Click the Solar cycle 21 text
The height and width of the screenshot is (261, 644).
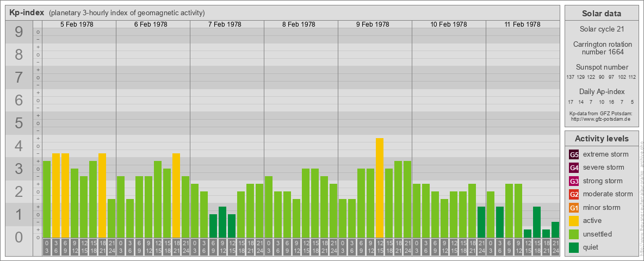click(x=602, y=29)
